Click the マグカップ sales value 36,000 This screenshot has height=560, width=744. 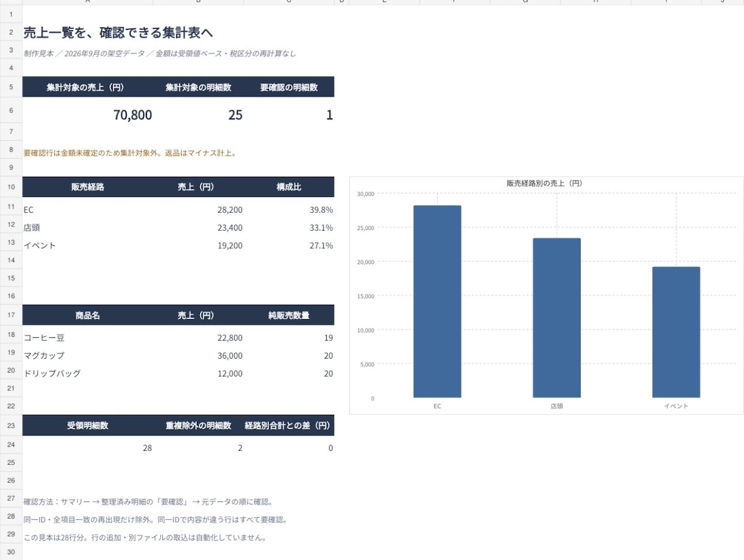pyautogui.click(x=229, y=356)
